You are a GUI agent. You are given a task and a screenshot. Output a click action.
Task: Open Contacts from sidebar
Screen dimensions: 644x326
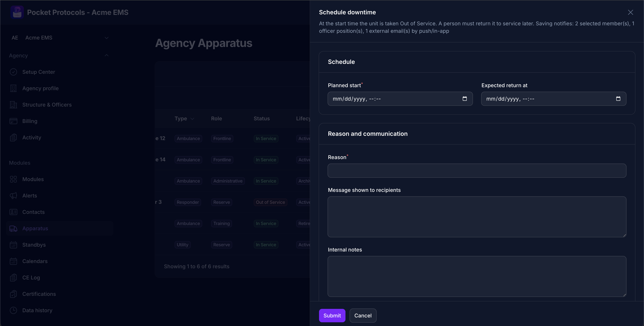coord(59,212)
